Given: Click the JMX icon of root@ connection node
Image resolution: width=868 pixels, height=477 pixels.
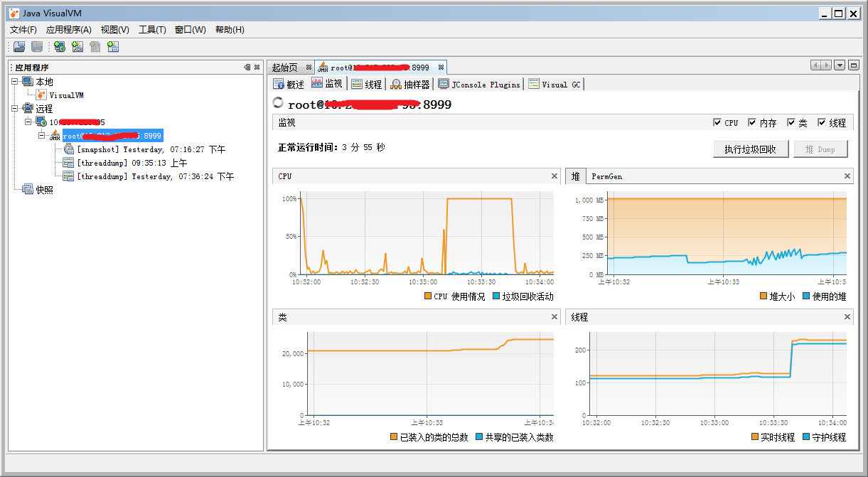Looking at the screenshot, I should point(55,136).
